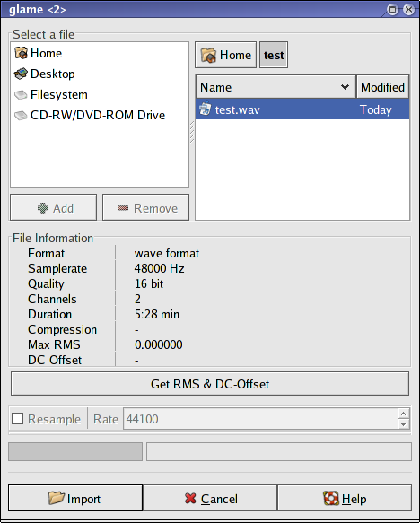
Task: Click the Import button label
Action: tap(83, 499)
